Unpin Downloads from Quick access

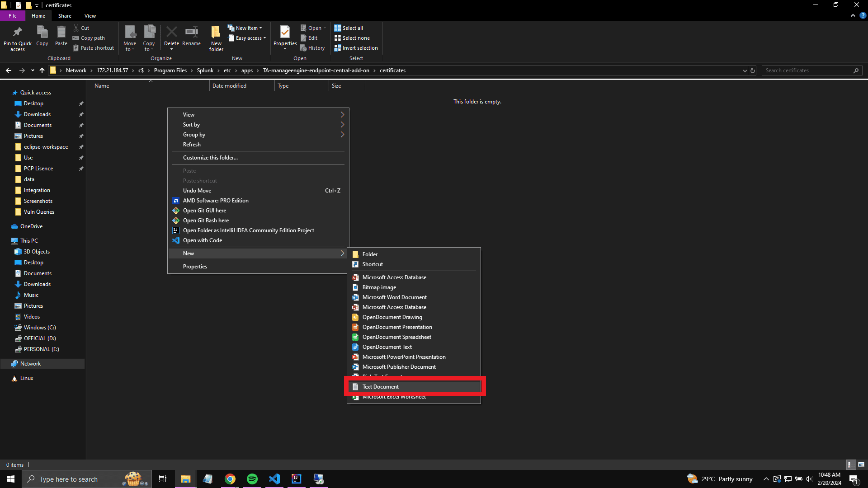[81, 114]
